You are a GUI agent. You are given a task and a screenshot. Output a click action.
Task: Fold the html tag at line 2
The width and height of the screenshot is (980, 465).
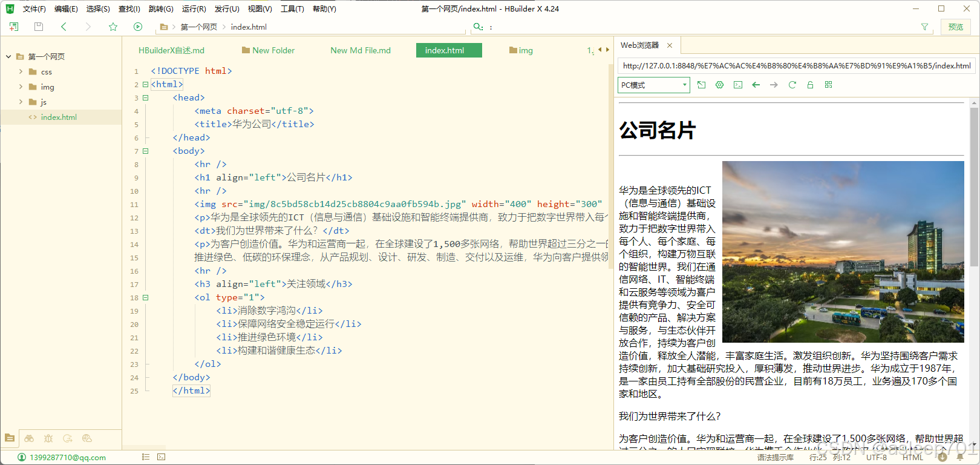[x=145, y=84]
